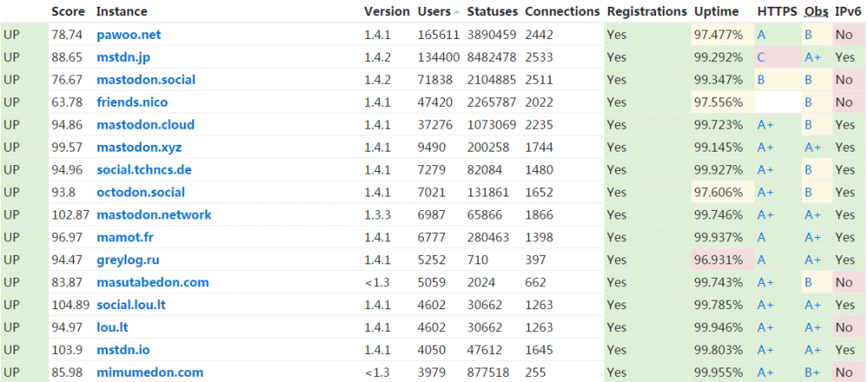The width and height of the screenshot is (868, 382).
Task: Select greylog.ru uptime 96.931%
Action: tap(719, 260)
